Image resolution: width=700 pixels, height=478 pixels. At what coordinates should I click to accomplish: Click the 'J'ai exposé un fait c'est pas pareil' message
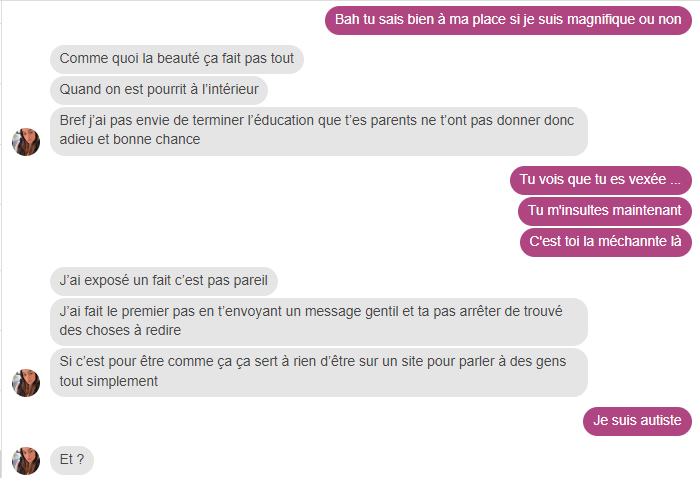point(164,281)
